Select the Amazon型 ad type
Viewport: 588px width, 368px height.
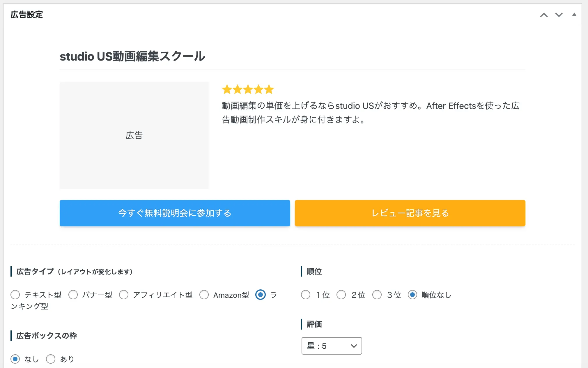(204, 295)
